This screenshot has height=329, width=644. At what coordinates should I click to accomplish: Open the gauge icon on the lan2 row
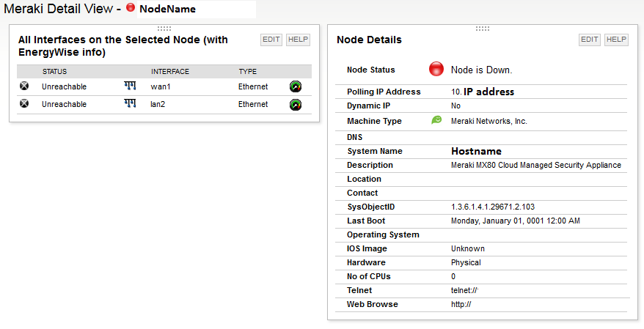(296, 105)
